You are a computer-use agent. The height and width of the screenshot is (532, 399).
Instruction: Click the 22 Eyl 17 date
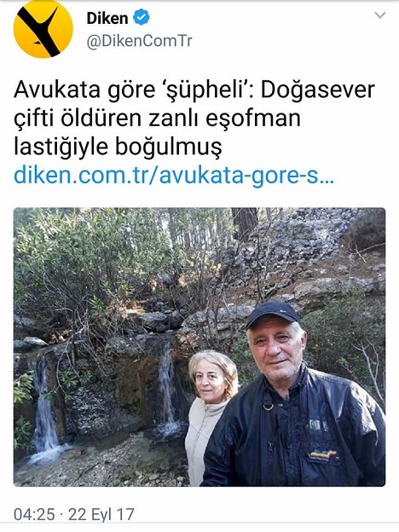[101, 514]
